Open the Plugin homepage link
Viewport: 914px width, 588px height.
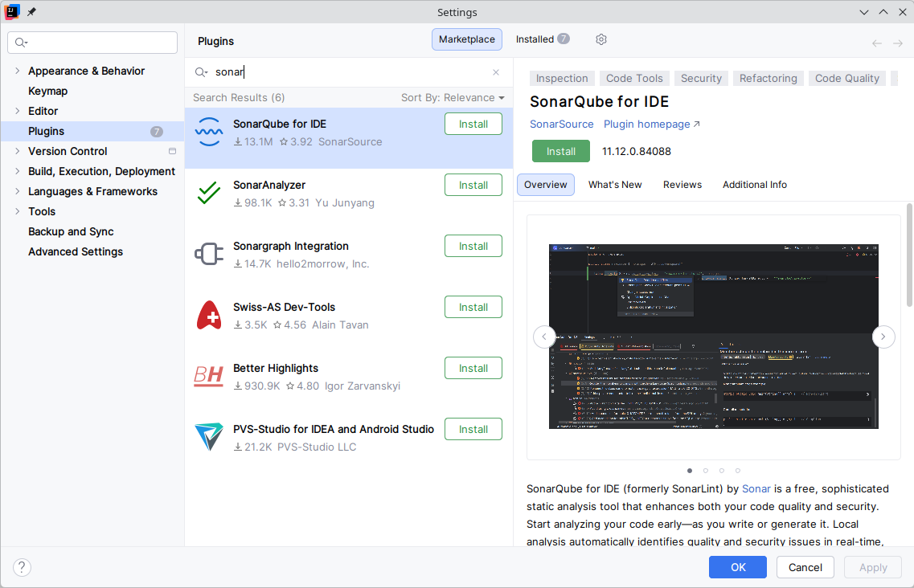(x=652, y=125)
